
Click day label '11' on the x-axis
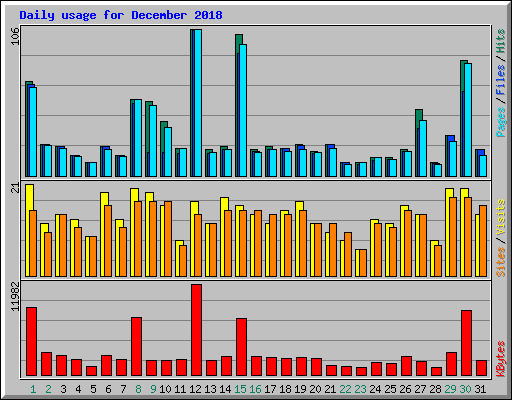(x=180, y=389)
